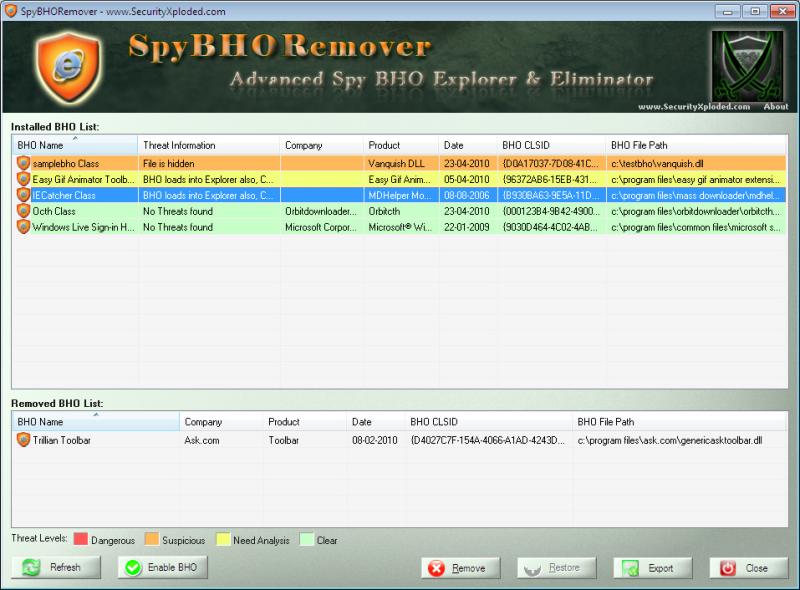800x590 pixels.
Task: Click the Microsoft Corporation company cell
Action: click(x=321, y=227)
